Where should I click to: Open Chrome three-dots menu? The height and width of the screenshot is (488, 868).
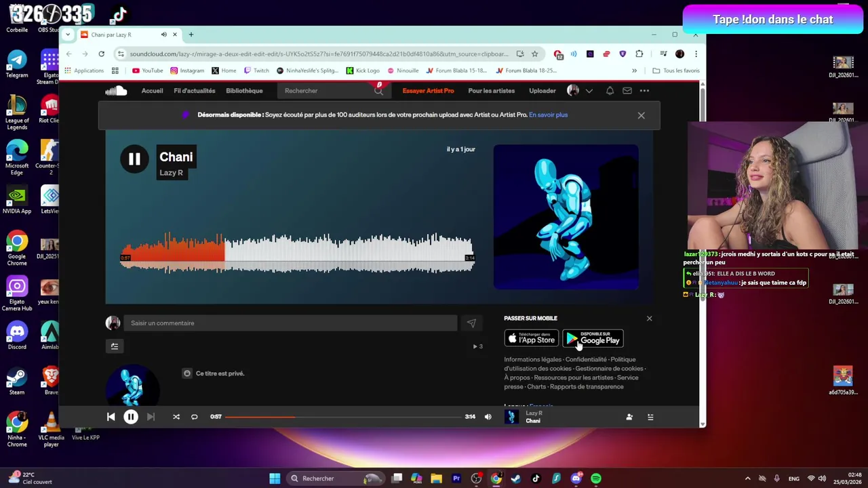click(x=696, y=54)
